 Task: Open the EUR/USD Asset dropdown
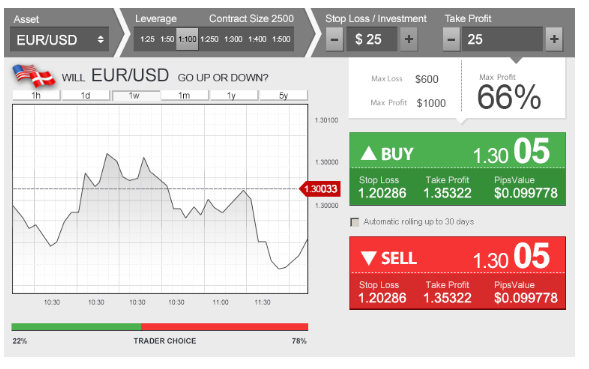point(60,39)
